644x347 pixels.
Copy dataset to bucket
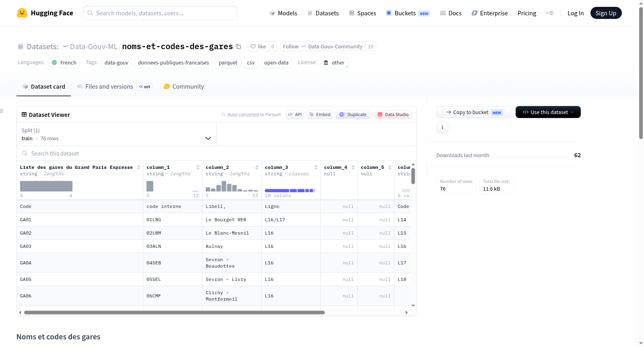click(x=474, y=112)
